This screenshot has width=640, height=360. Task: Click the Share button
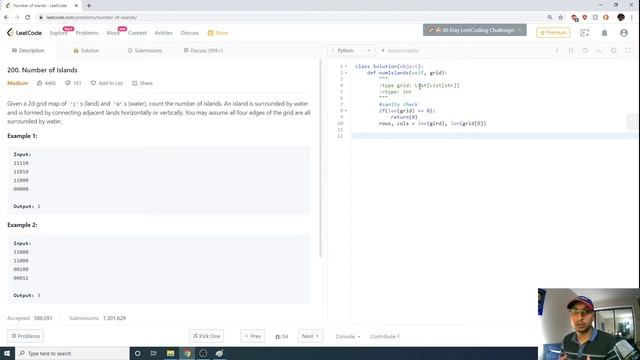[x=142, y=83]
